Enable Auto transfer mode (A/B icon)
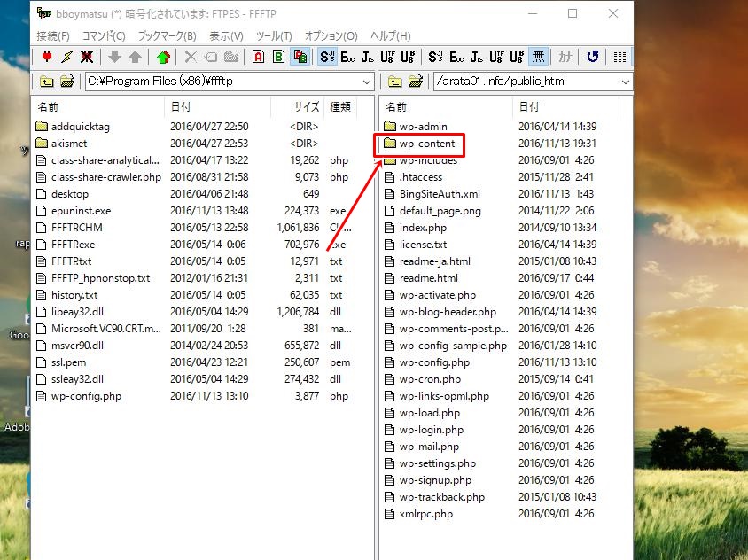 [300, 57]
